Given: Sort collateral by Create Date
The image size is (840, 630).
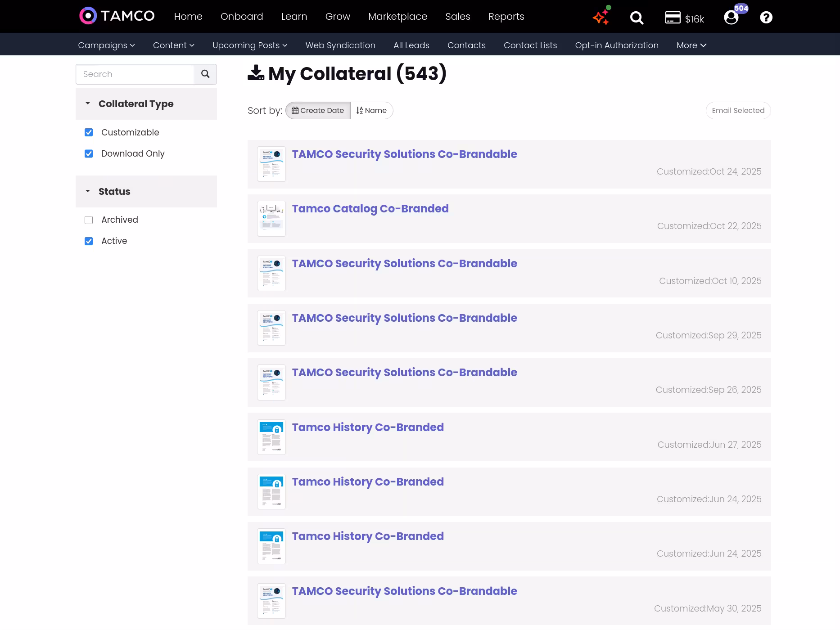Looking at the screenshot, I should click(318, 111).
